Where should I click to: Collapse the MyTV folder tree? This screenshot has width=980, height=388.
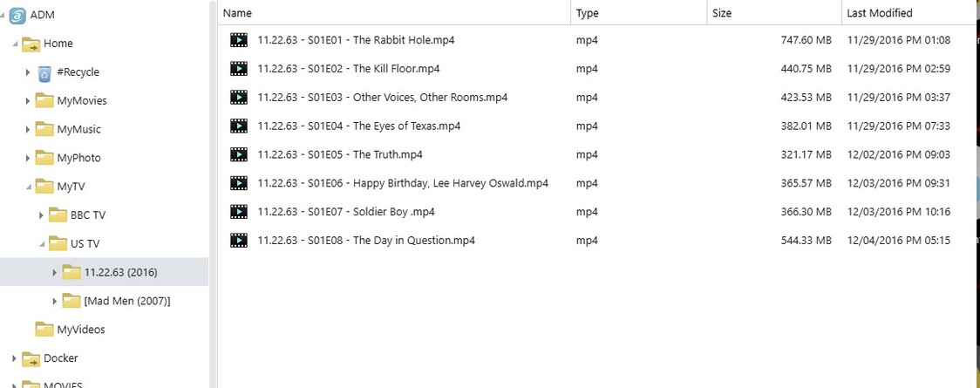click(28, 187)
